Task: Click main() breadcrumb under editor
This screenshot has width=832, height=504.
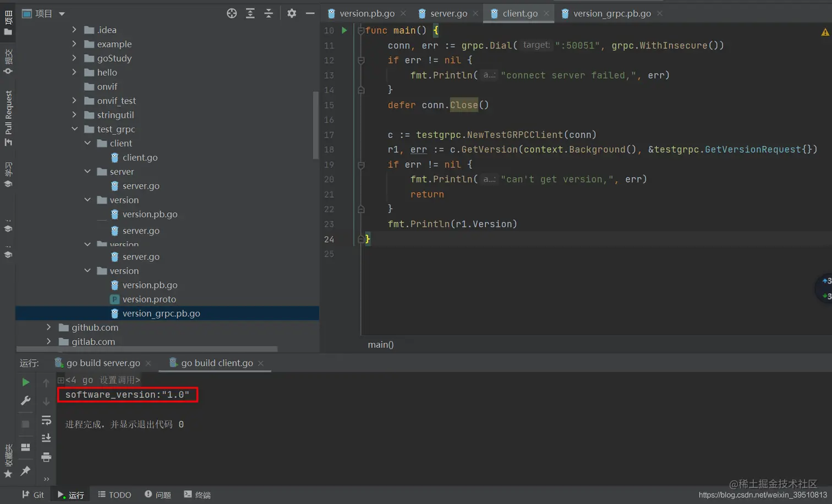Action: [x=381, y=344]
